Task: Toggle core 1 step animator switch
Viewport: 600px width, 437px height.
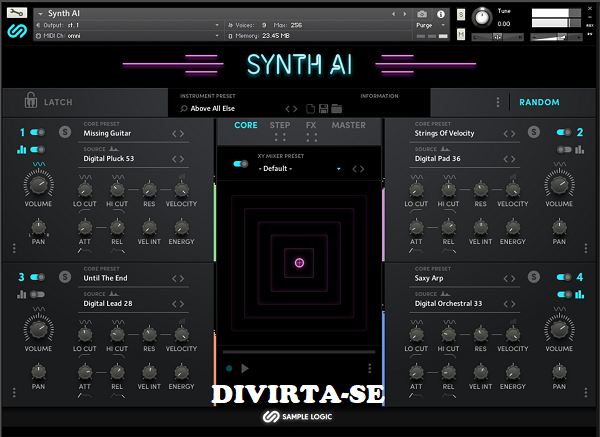Action: point(38,150)
